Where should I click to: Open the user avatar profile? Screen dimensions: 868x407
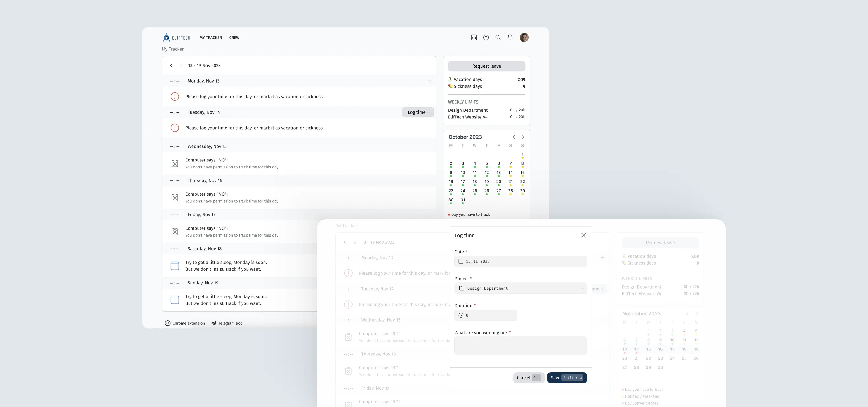coord(524,37)
